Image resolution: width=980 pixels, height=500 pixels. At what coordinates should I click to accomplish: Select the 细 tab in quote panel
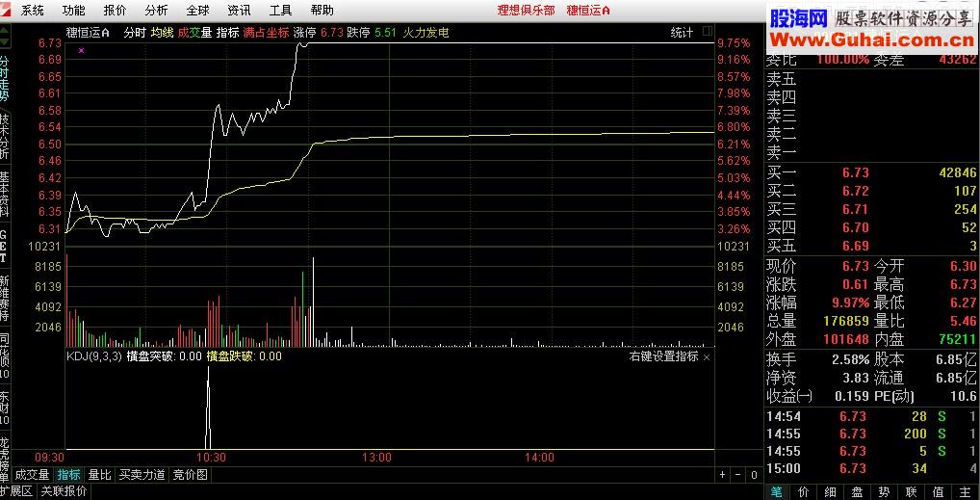(830, 492)
